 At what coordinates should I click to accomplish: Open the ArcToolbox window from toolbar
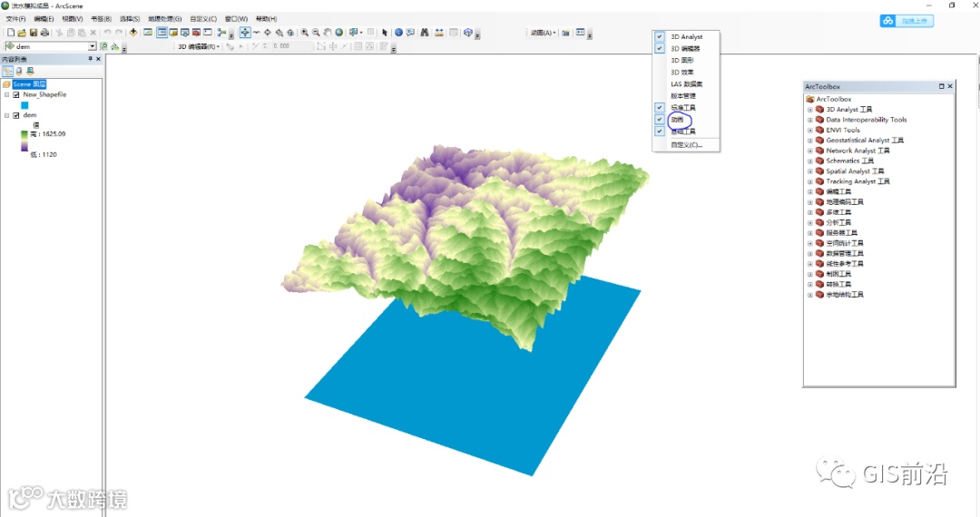click(196, 33)
